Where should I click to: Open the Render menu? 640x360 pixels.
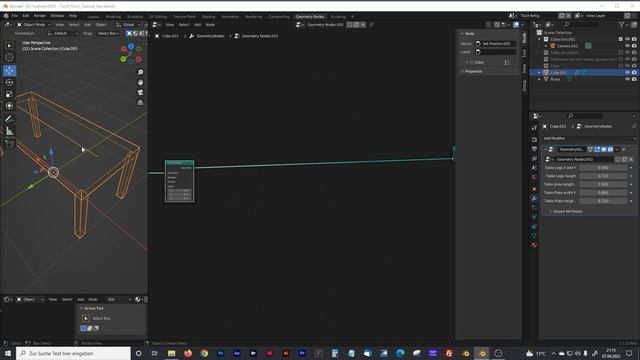pos(40,16)
